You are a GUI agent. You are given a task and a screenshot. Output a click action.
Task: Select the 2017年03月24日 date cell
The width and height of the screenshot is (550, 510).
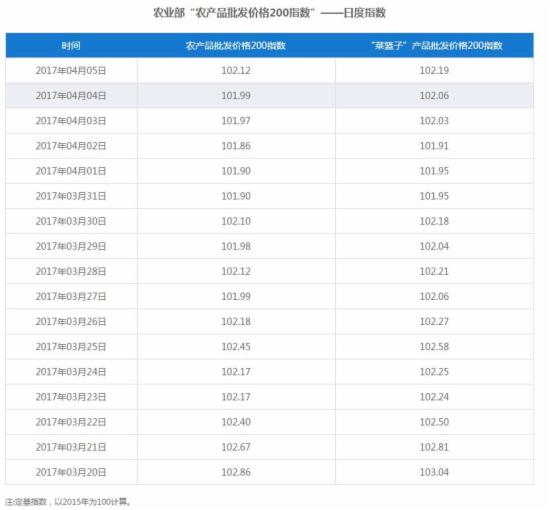pyautogui.click(x=71, y=372)
